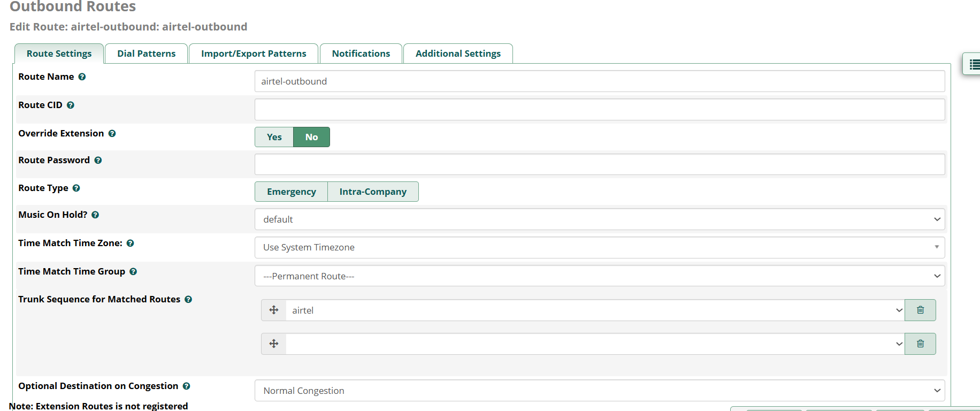Open Additional Settings tab

click(x=458, y=54)
